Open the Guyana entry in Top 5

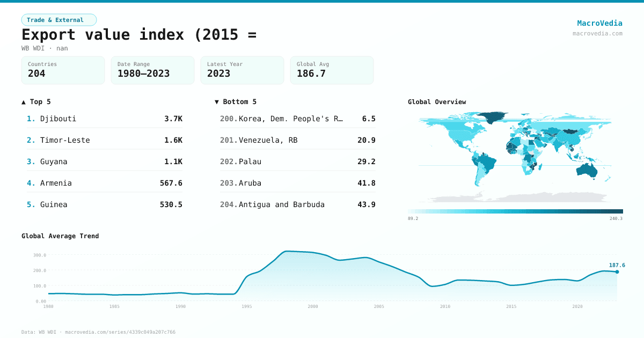105,161
